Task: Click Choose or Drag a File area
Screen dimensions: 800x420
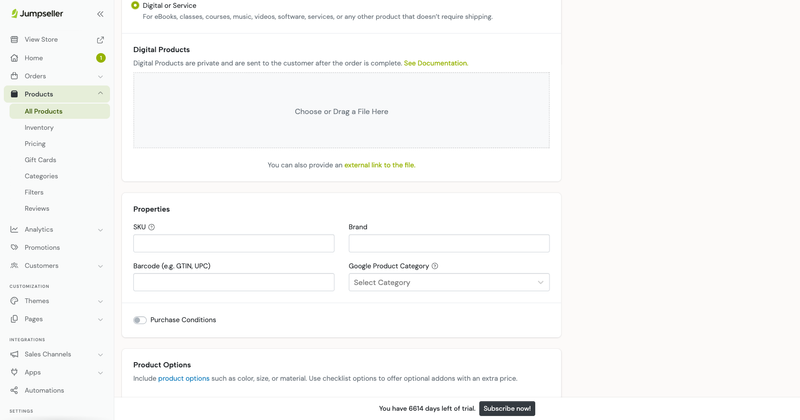Action: click(341, 110)
